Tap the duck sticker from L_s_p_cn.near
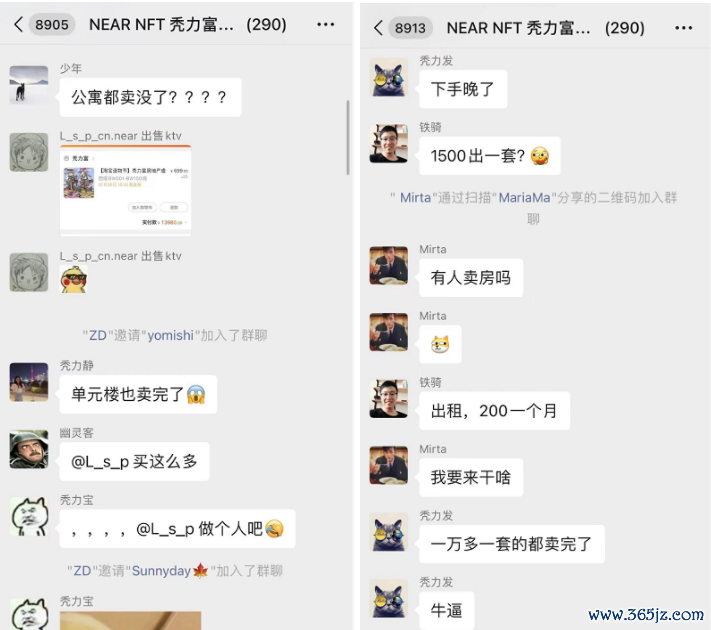Screen dimensions: 711x630 (73, 279)
